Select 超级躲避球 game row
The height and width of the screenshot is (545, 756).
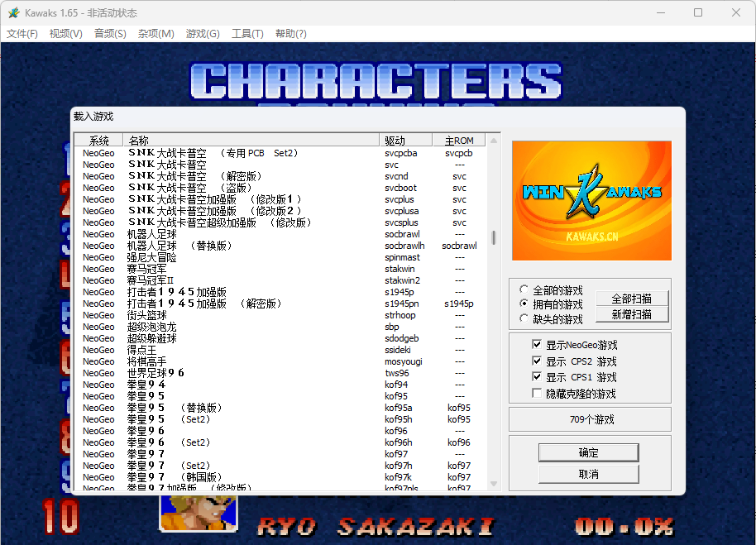[280, 338]
